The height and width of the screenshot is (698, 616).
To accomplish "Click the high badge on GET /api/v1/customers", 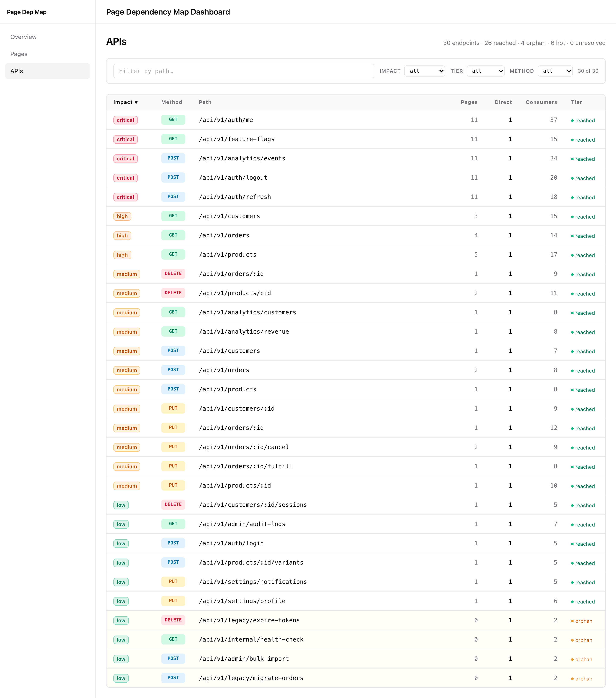I will [122, 216].
